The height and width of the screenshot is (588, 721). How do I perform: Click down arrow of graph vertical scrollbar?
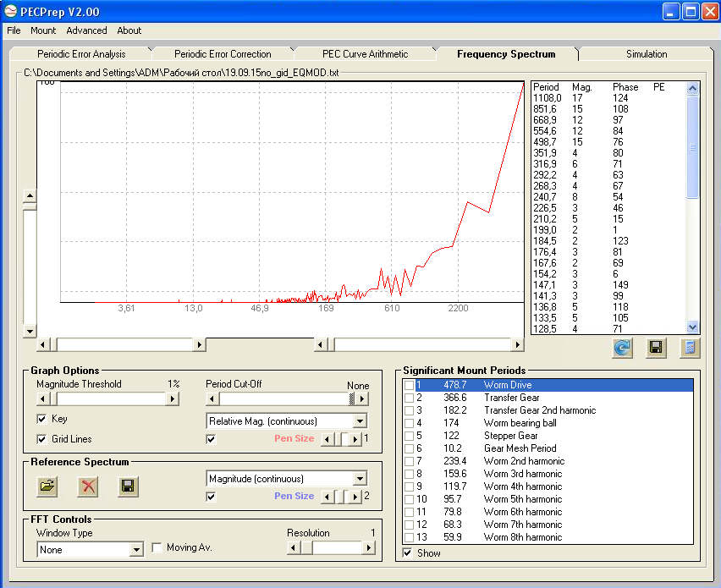(30, 331)
